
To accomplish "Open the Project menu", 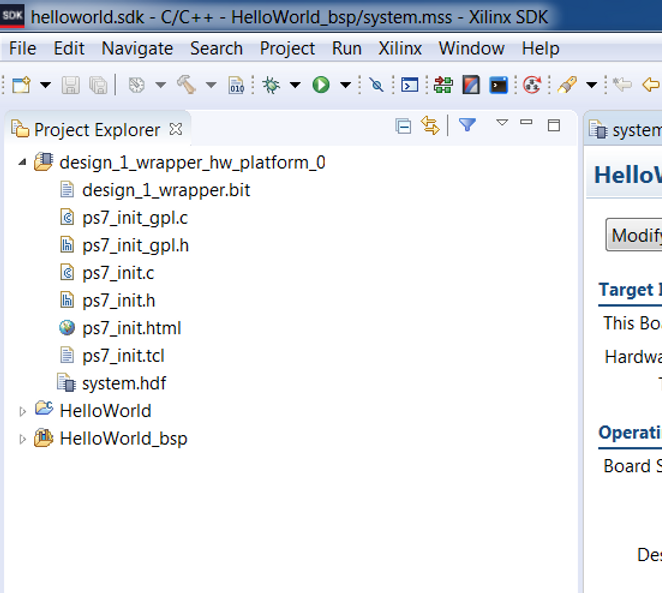I will pyautogui.click(x=287, y=49).
